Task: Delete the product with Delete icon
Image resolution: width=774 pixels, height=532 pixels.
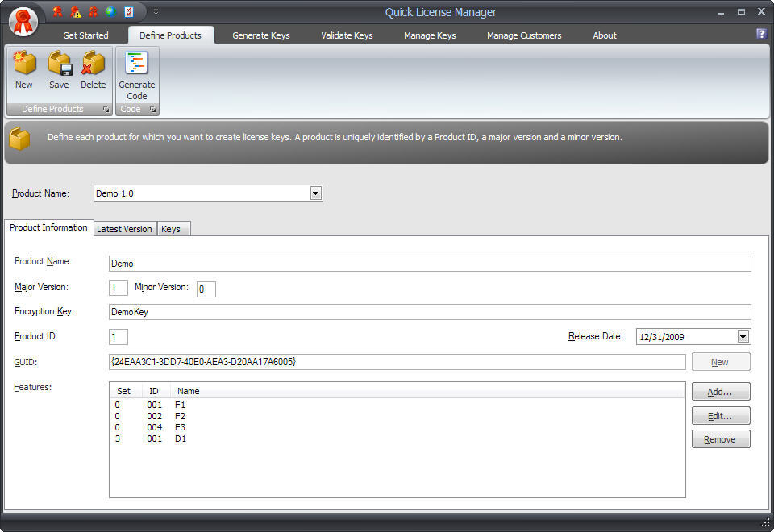Action: [x=94, y=70]
